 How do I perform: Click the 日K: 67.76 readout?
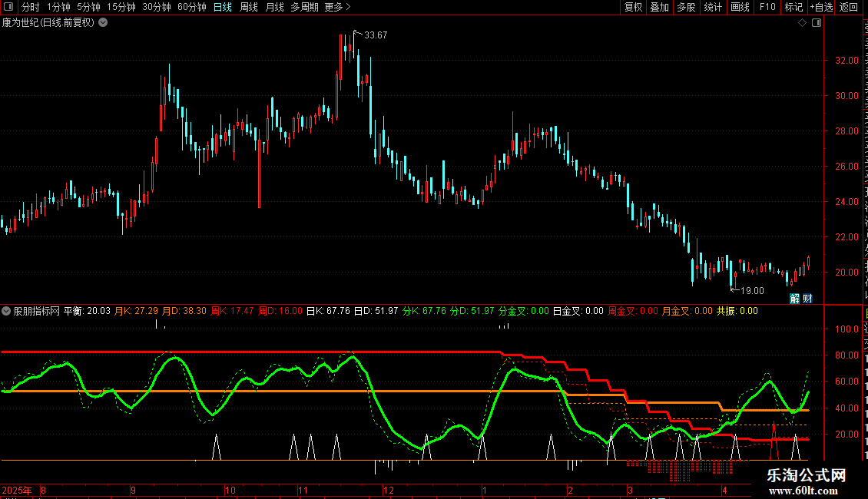pos(328,311)
